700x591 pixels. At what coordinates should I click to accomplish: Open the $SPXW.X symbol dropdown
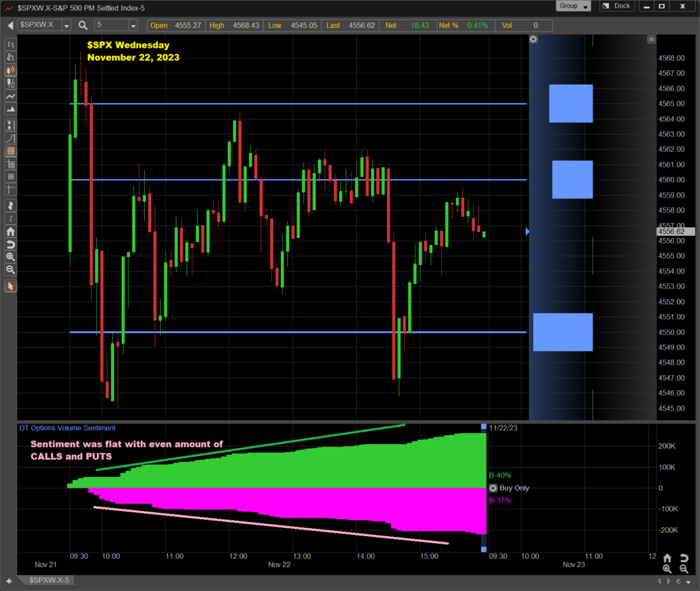point(66,25)
